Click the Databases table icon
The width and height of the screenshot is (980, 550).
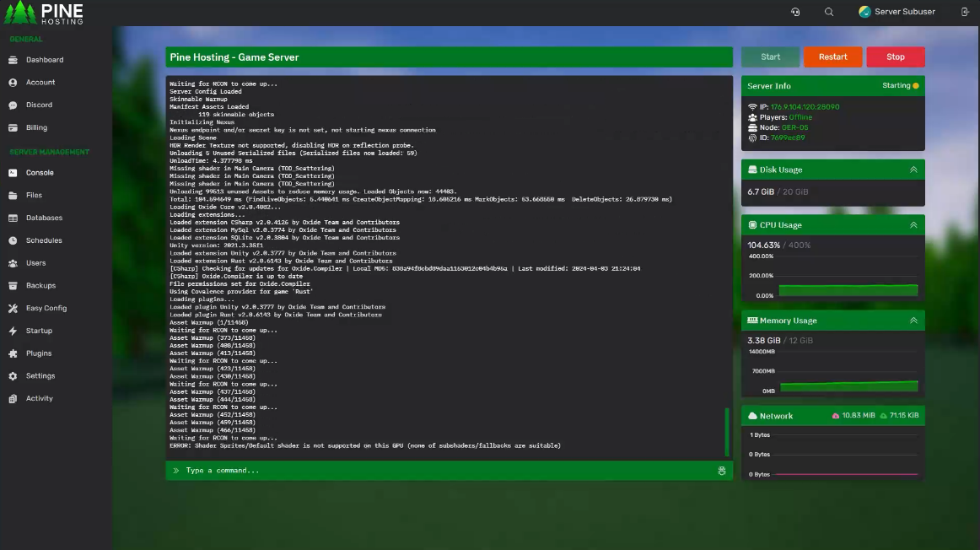[x=13, y=218]
